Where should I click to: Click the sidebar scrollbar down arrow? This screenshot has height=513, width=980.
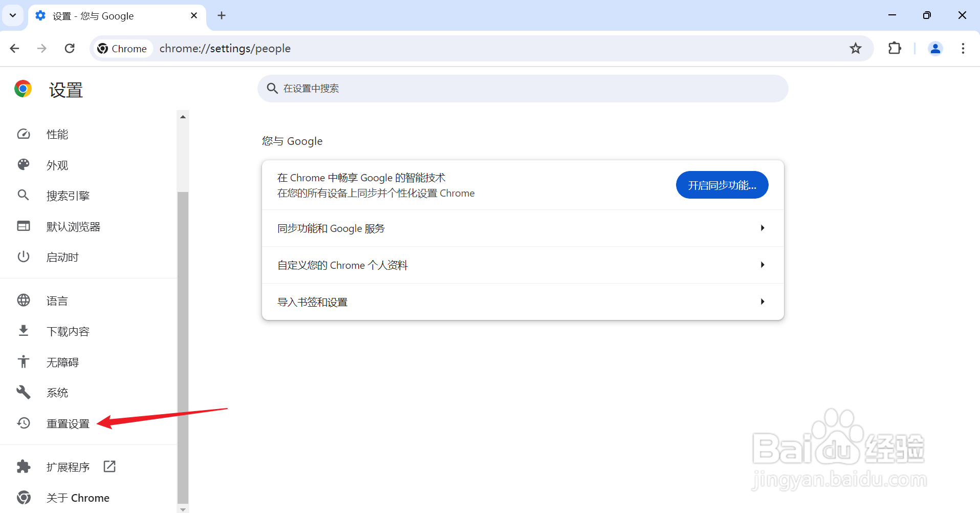[183, 509]
